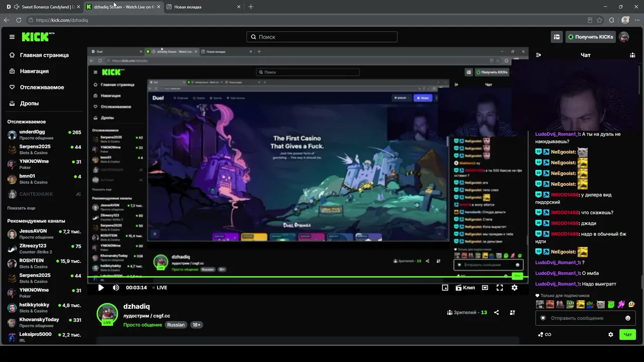Open KhovanskyToday recommended channel
This screenshot has height=362, width=644.
(44, 322)
